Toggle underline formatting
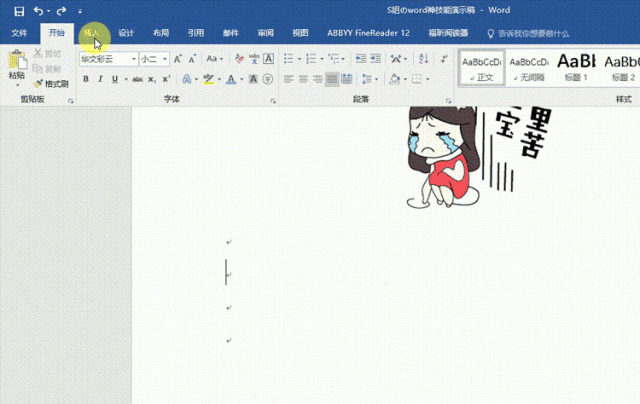Screen dimensions: 640x404 pyautogui.click(x=115, y=79)
